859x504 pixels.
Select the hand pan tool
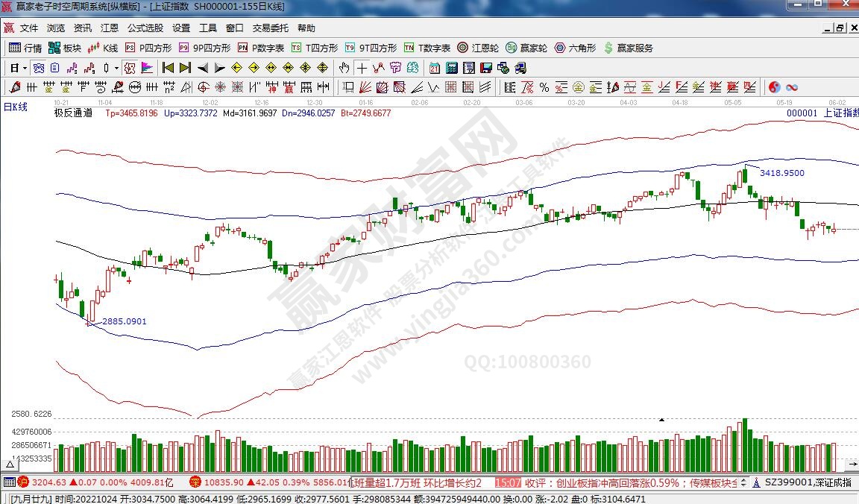(344, 68)
